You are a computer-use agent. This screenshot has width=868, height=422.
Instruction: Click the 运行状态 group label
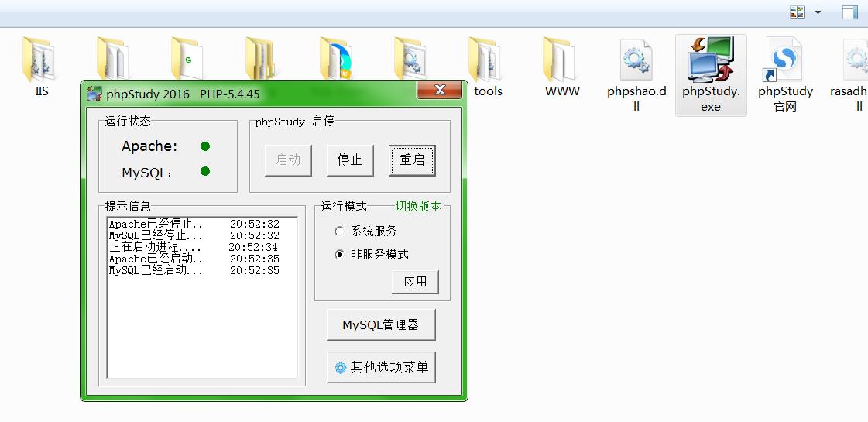pyautogui.click(x=128, y=122)
